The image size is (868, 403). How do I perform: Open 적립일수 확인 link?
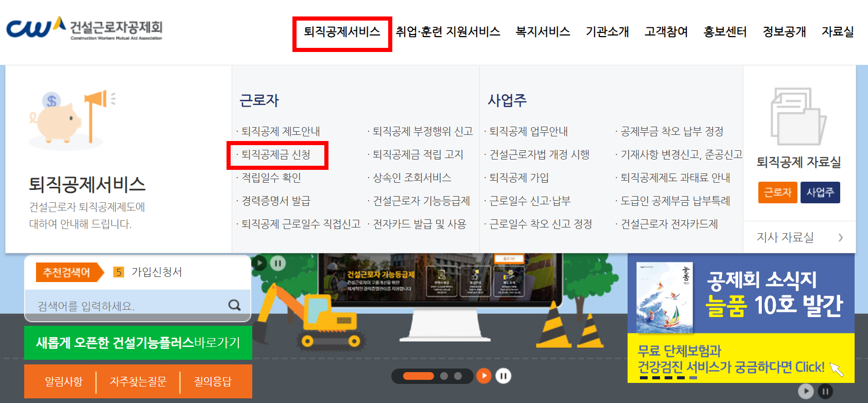click(x=271, y=178)
